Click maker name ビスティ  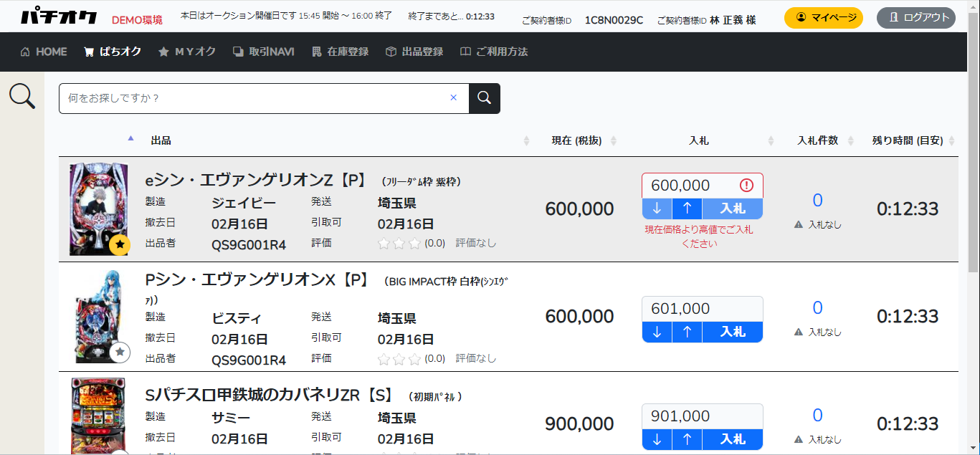click(x=237, y=318)
